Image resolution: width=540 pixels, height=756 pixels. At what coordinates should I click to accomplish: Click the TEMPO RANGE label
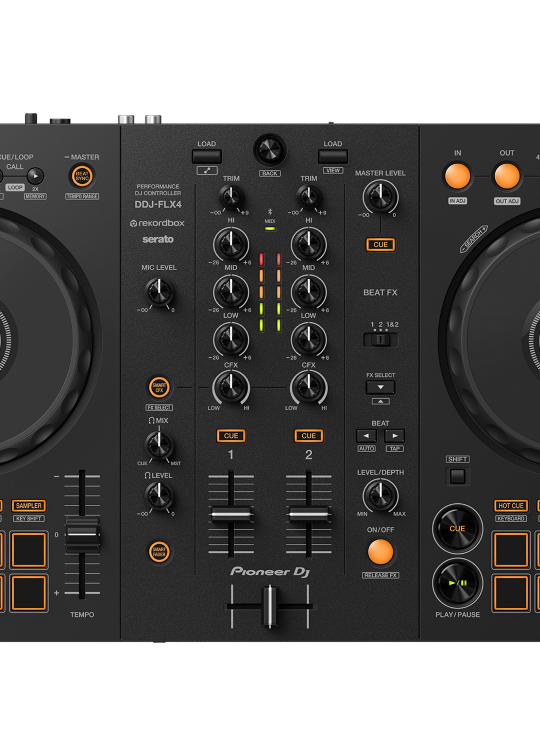point(82,196)
